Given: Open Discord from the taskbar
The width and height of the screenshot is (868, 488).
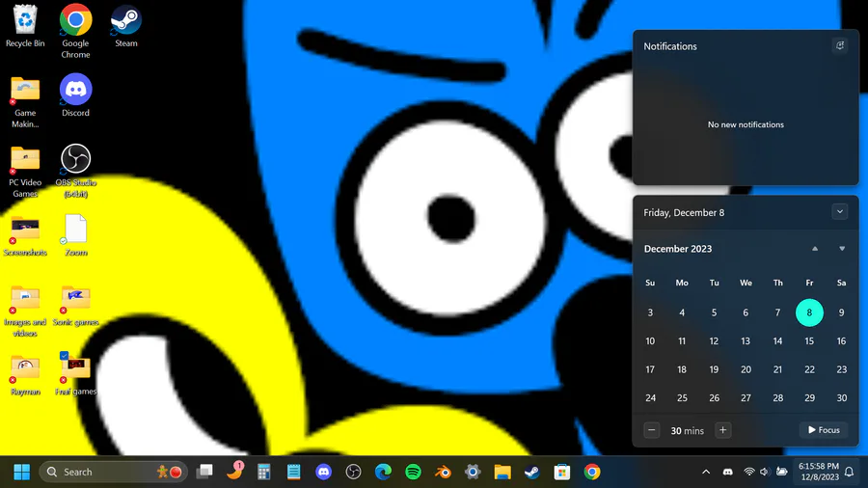Looking at the screenshot, I should (x=323, y=472).
